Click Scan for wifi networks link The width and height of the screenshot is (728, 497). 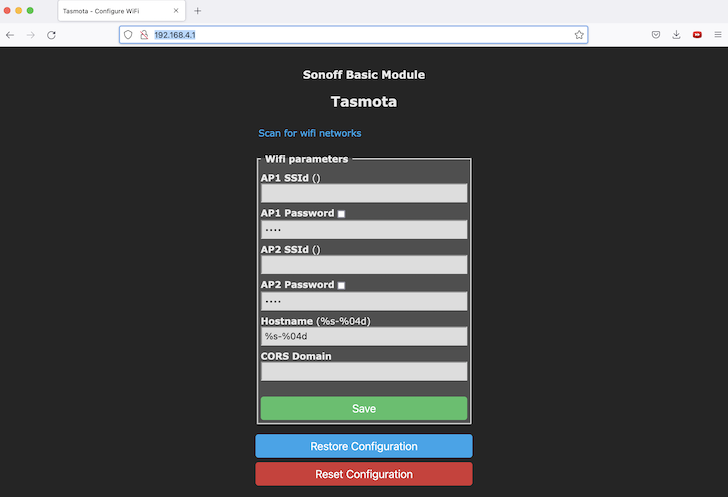pos(310,133)
